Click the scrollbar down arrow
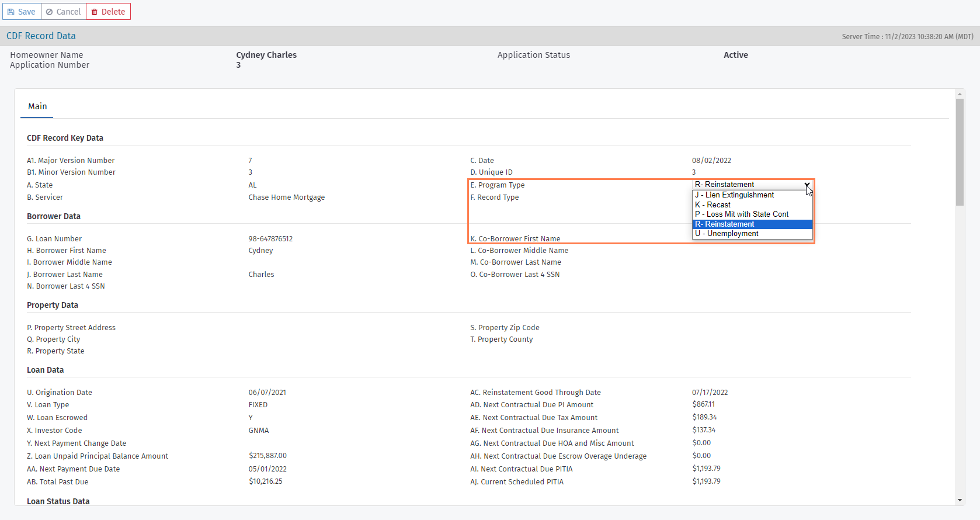Image resolution: width=980 pixels, height=520 pixels. click(960, 501)
